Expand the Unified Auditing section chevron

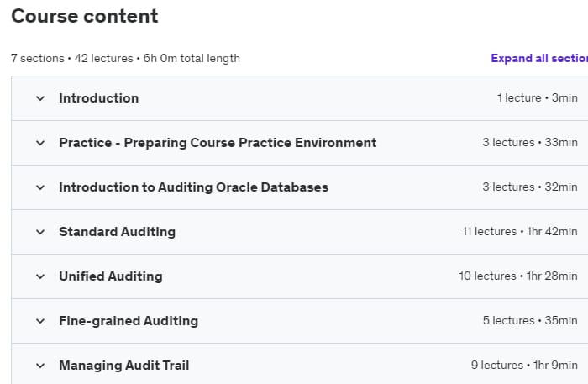(40, 276)
